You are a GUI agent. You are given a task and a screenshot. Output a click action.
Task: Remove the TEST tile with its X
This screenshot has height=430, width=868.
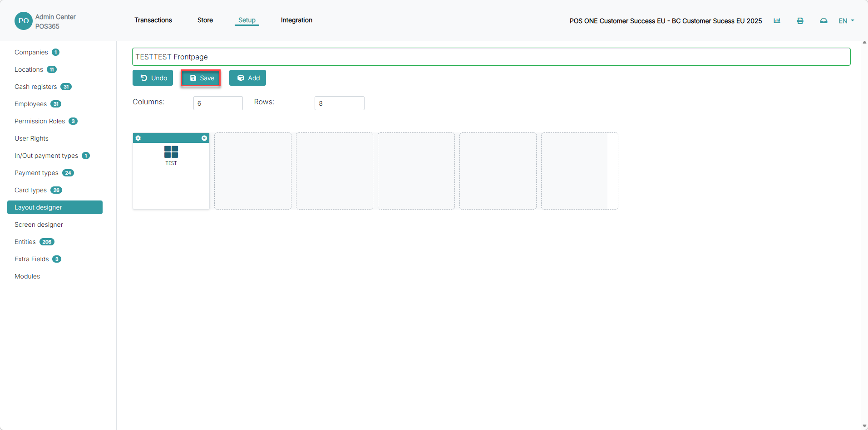point(204,138)
